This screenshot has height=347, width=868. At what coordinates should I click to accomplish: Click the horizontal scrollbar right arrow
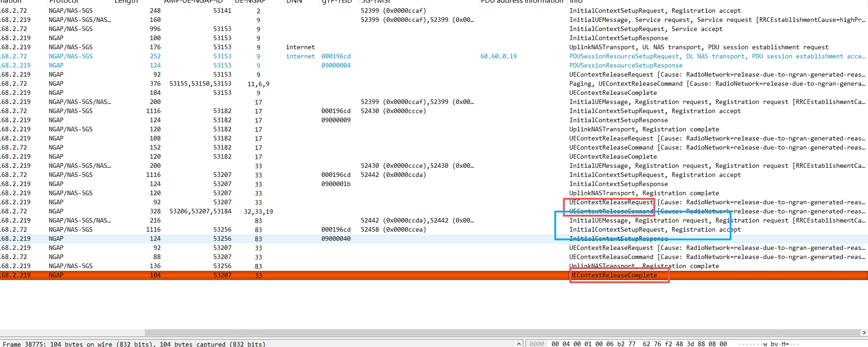pyautogui.click(x=863, y=333)
